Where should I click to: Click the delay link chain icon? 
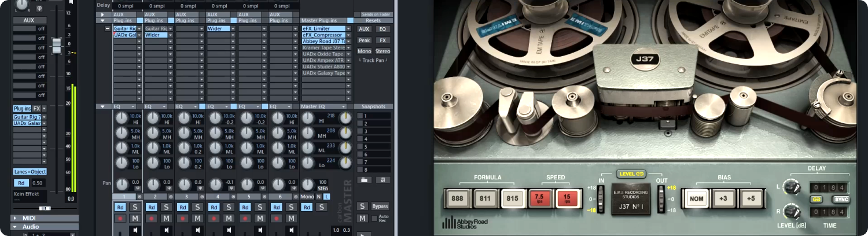(817, 200)
